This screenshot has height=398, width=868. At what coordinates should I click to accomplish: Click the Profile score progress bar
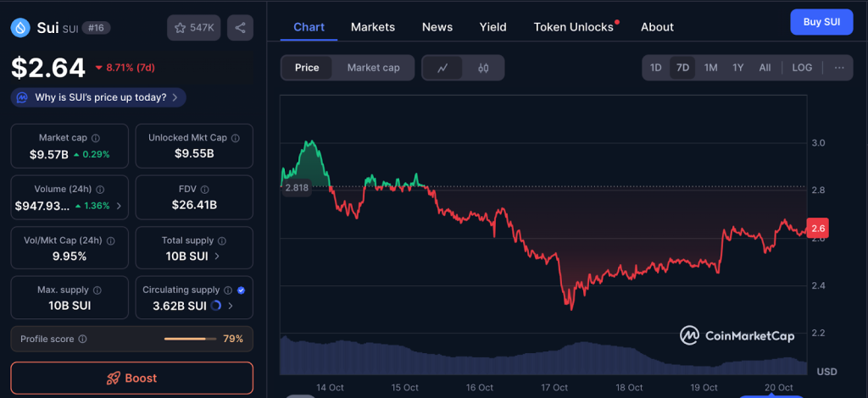pos(190,339)
